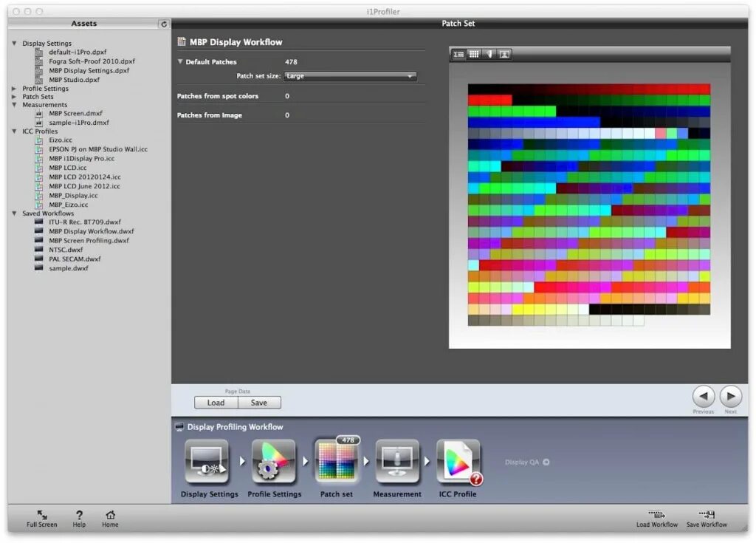Show patches from image view icon
The height and width of the screenshot is (543, 756).
[504, 54]
